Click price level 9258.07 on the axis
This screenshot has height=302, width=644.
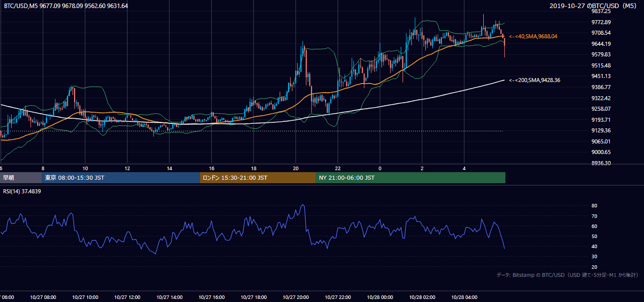601,109
